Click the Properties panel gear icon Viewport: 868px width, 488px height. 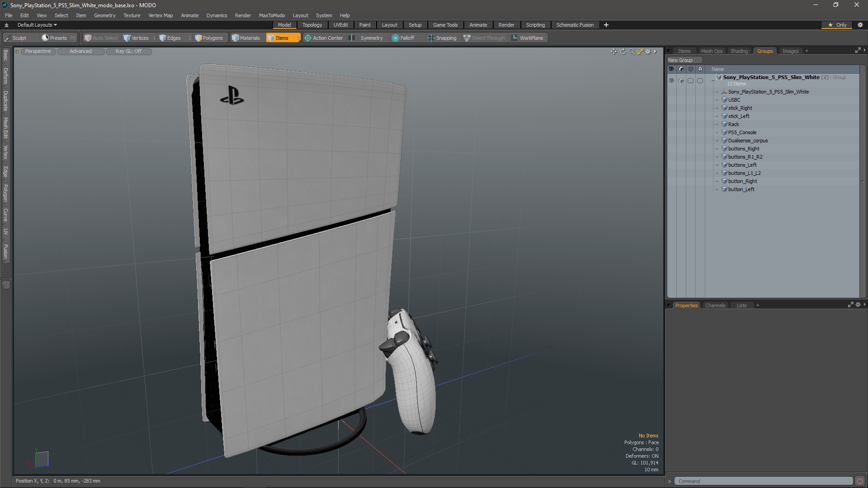858,305
